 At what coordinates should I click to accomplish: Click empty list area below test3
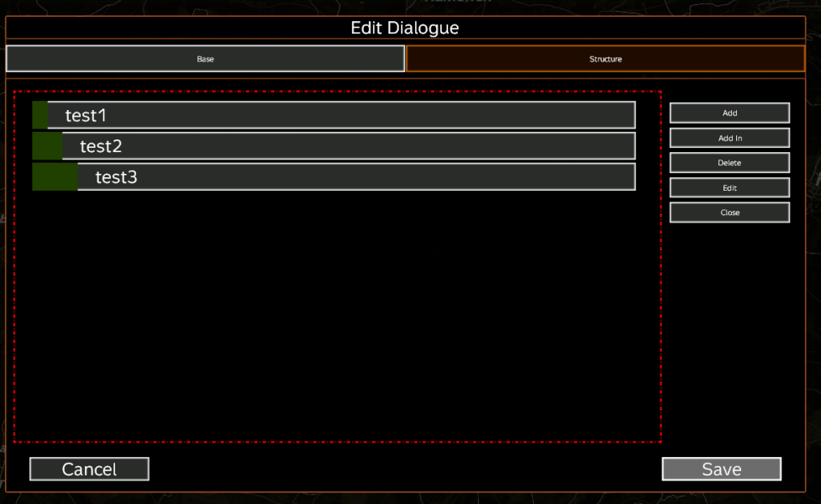click(x=336, y=319)
